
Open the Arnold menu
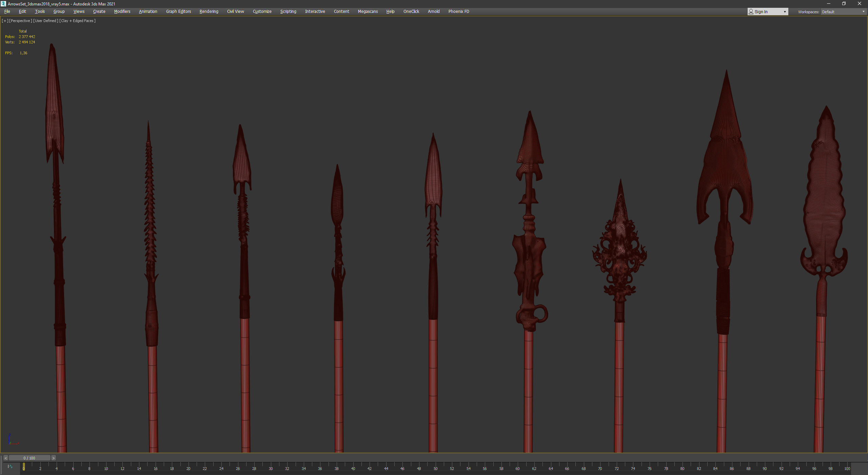[x=434, y=12]
